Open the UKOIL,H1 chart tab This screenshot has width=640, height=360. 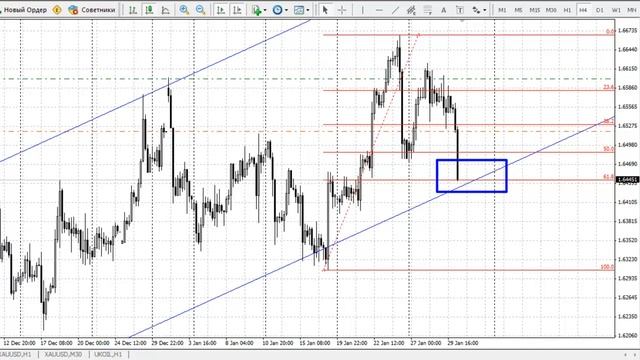point(108,354)
